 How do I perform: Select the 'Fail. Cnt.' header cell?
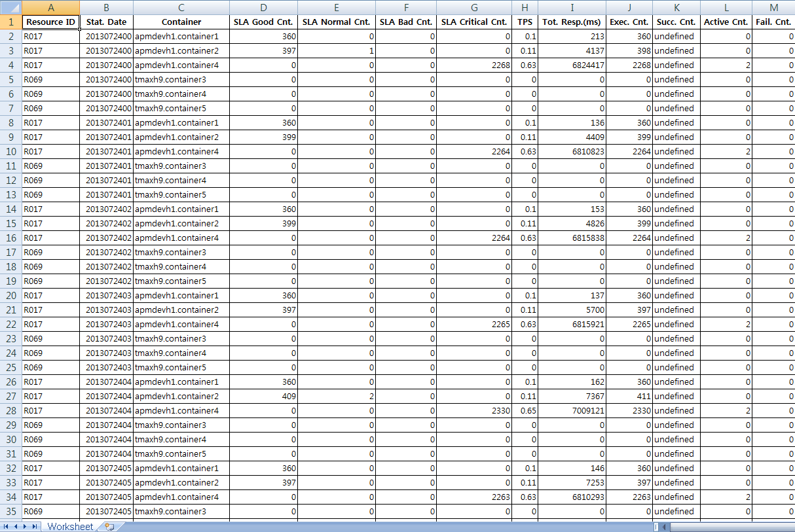(x=773, y=22)
